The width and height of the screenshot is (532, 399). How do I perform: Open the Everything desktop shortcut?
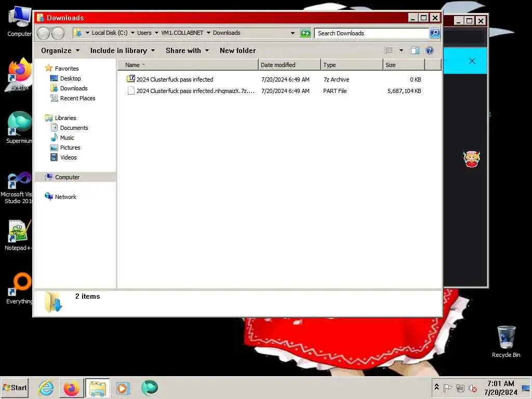[x=19, y=288]
